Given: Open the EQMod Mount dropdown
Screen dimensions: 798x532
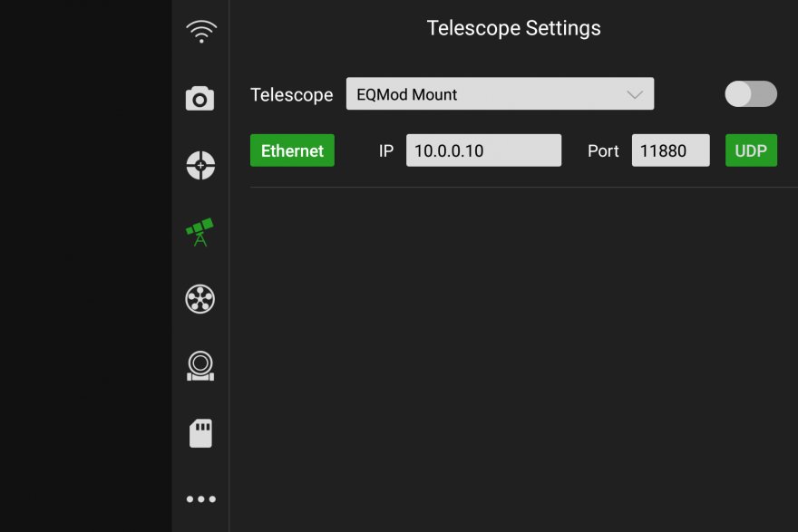Looking at the screenshot, I should [x=490, y=94].
